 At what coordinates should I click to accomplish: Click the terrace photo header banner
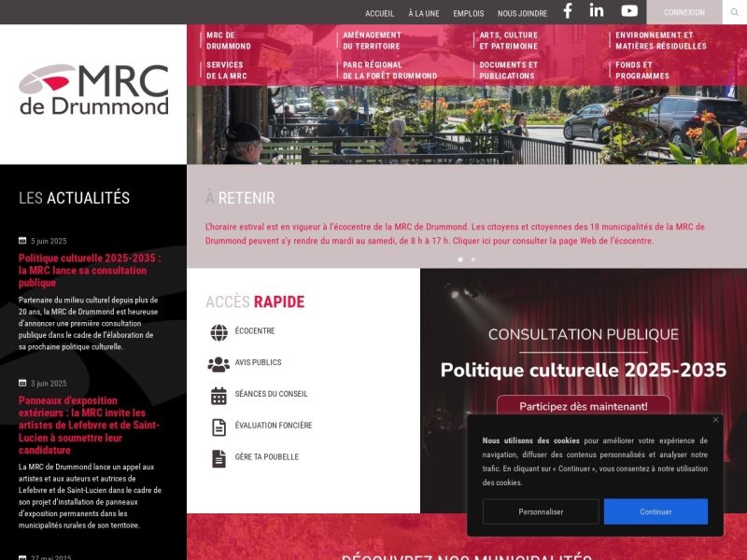click(466, 125)
